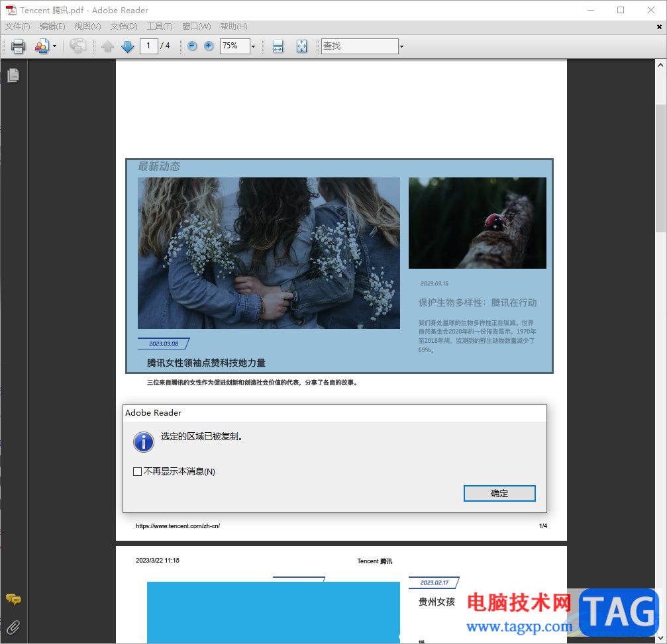
Task: Minimize the Adobe Reader window
Action: pos(590,10)
